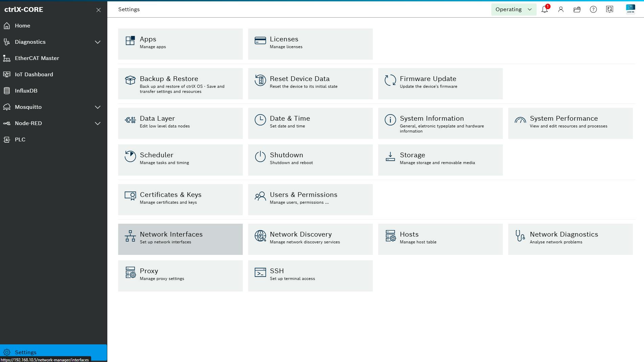644x362 pixels.
Task: Open Reset Device Data title
Action: (300, 79)
